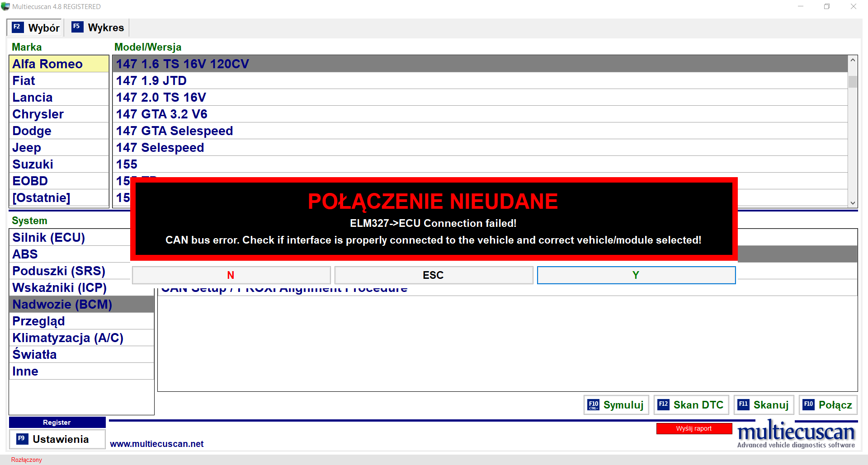
Task: Dismiss the dialog with ESC button
Action: click(433, 275)
